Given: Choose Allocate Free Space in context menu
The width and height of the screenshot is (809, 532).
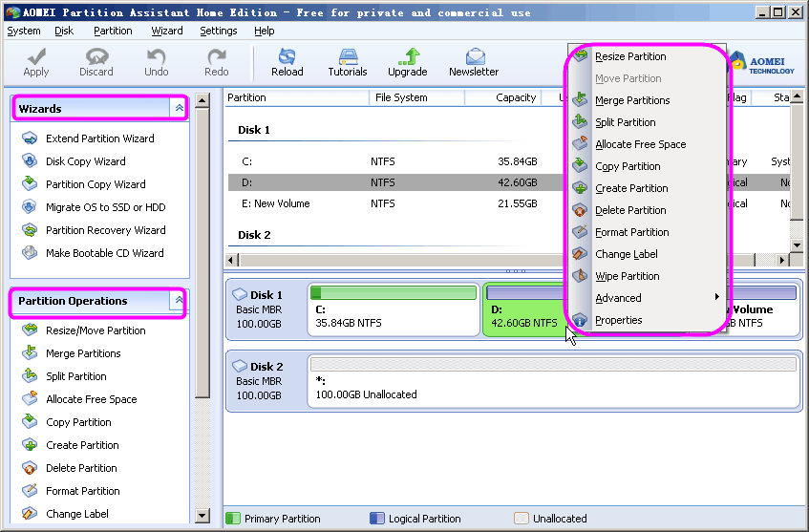Looking at the screenshot, I should (x=647, y=144).
